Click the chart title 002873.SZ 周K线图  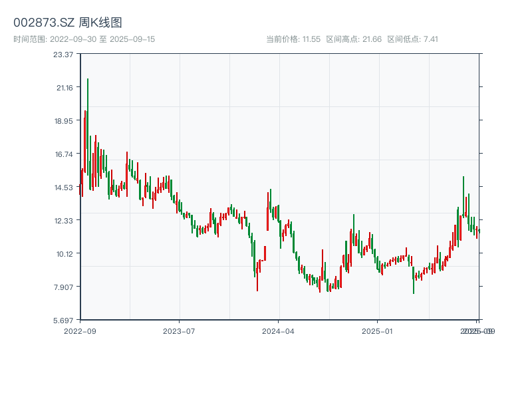tap(68, 23)
